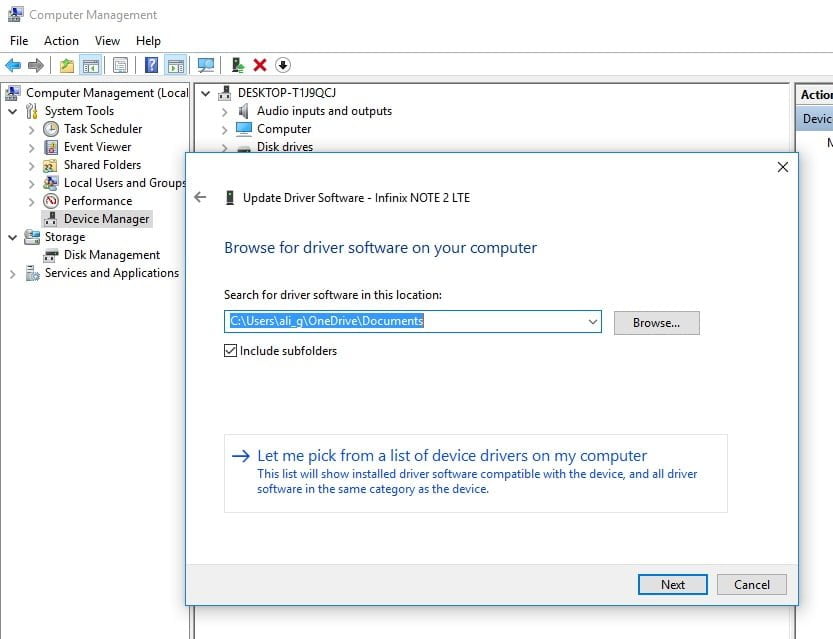
Task: Click the blue Help question mark icon
Action: click(151, 65)
